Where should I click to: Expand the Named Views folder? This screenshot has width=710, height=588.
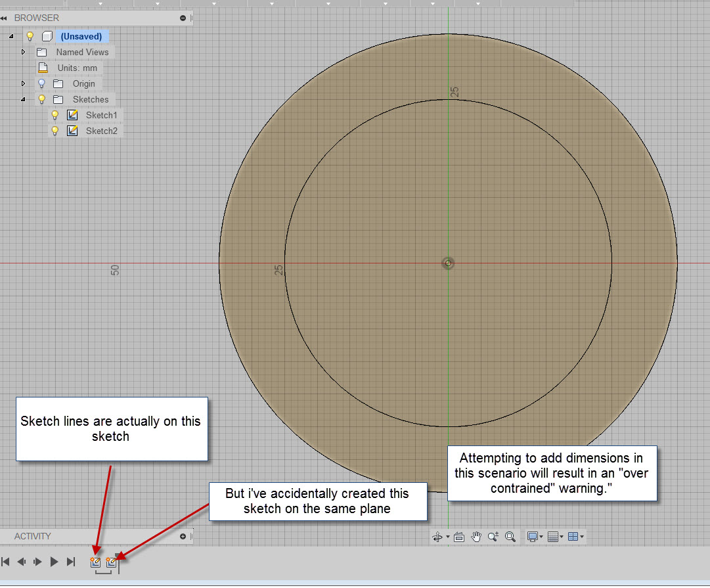click(23, 52)
